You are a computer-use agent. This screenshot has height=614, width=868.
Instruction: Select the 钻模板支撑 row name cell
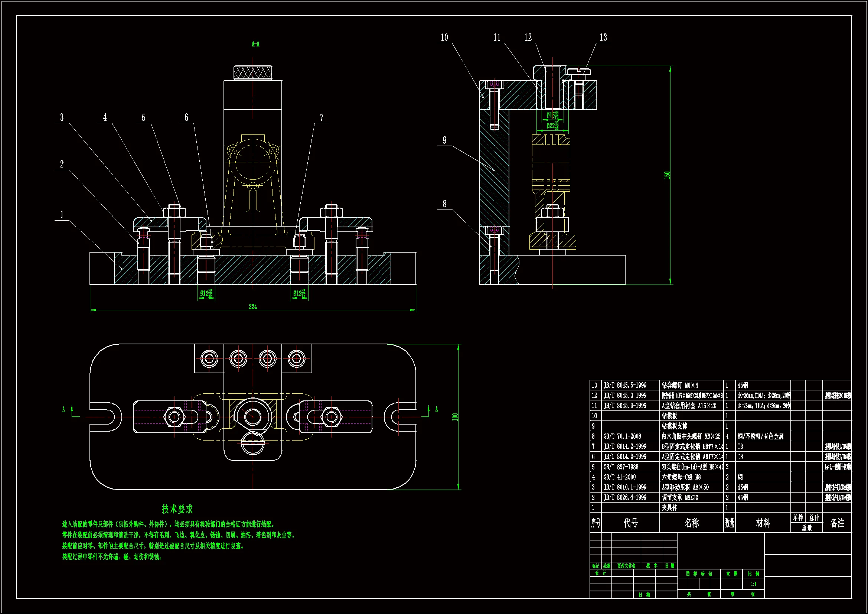675,426
